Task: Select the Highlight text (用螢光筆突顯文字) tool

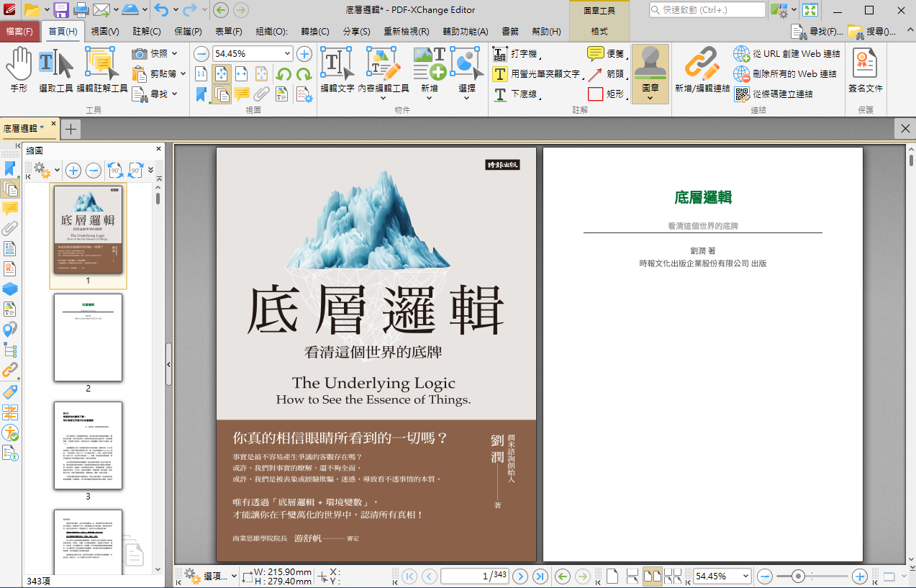Action: pyautogui.click(x=537, y=74)
